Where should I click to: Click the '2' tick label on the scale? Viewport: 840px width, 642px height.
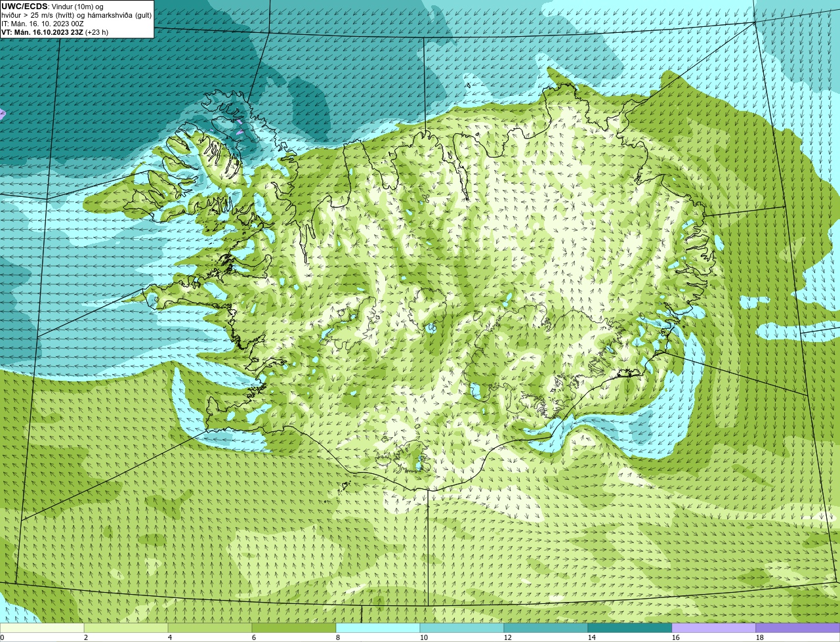click(86, 637)
